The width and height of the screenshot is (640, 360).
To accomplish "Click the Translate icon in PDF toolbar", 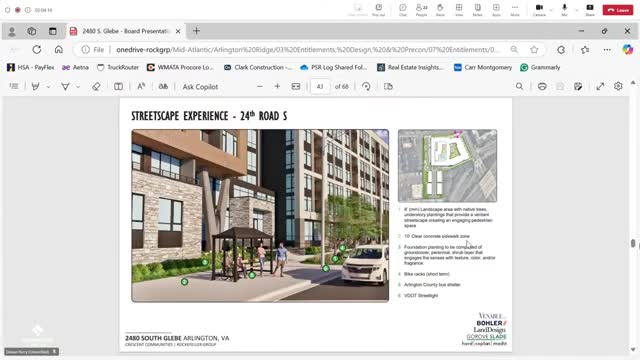I will [x=163, y=86].
